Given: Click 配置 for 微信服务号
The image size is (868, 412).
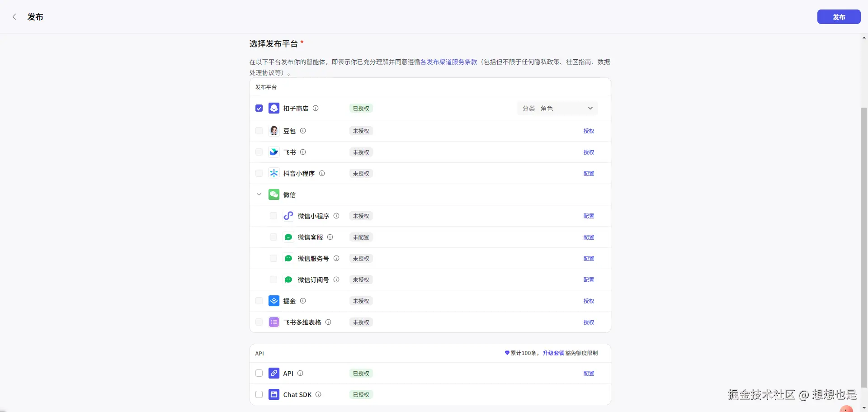Looking at the screenshot, I should pyautogui.click(x=589, y=258).
